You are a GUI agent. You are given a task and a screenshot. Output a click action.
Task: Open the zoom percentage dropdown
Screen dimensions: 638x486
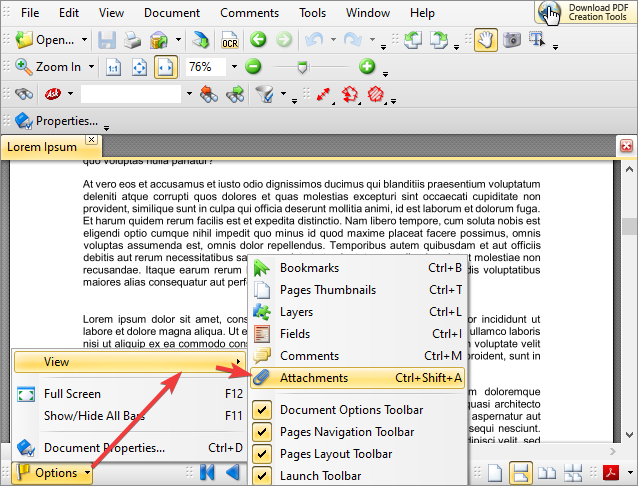[234, 67]
